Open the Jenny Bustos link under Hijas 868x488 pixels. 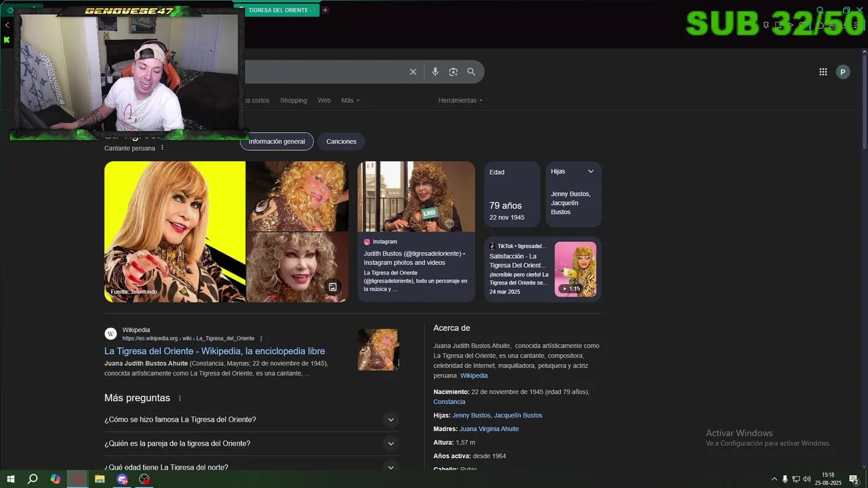(x=471, y=415)
